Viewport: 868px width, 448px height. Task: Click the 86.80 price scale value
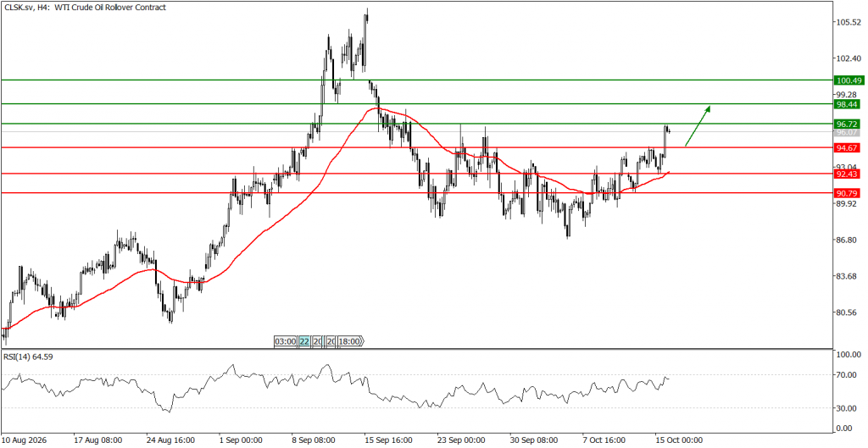tap(848, 240)
